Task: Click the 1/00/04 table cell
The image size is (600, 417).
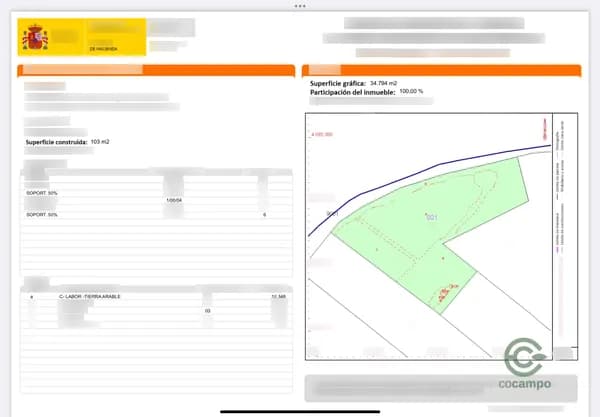Action: [x=173, y=201]
